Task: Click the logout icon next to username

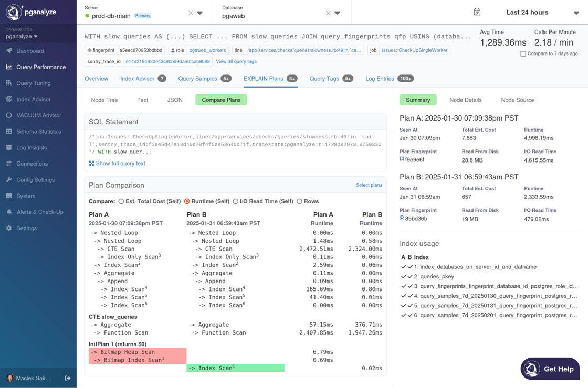Action: 68,378
